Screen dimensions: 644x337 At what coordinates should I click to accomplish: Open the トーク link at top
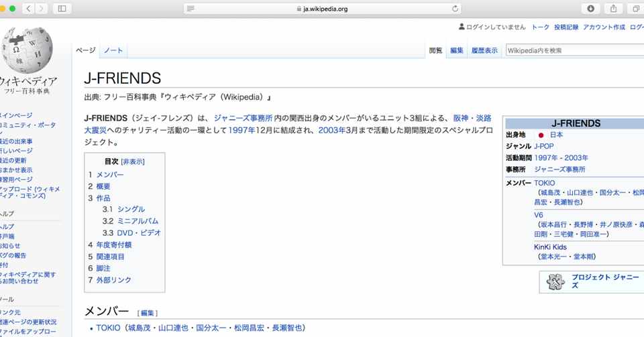pos(540,27)
